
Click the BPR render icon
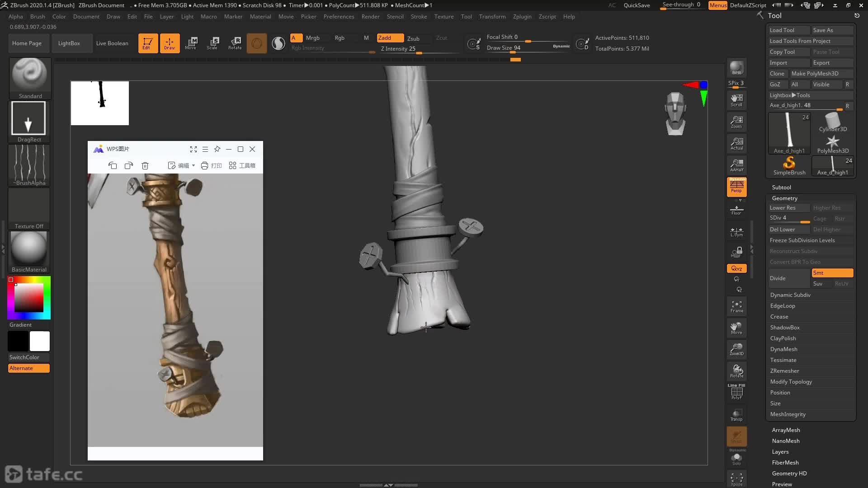(736, 68)
